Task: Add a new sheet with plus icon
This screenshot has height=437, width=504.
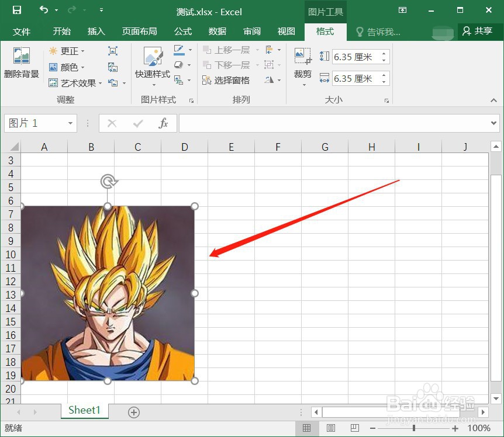Action: [134, 412]
